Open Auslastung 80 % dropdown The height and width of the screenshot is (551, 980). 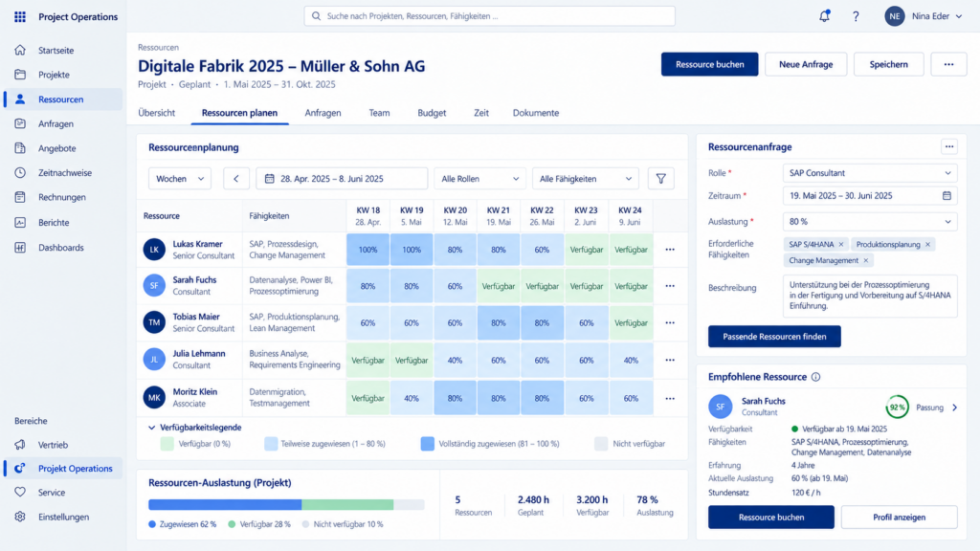pyautogui.click(x=870, y=222)
